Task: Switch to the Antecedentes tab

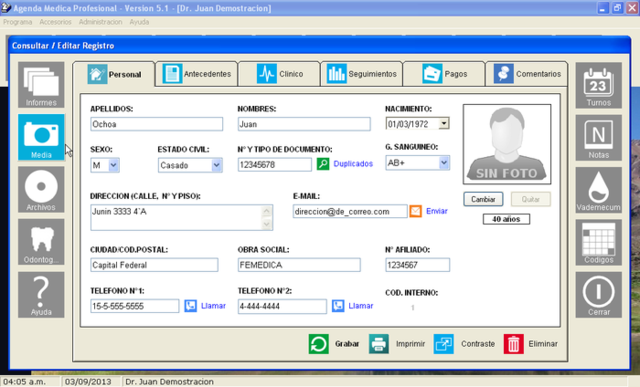Action: 197,74
